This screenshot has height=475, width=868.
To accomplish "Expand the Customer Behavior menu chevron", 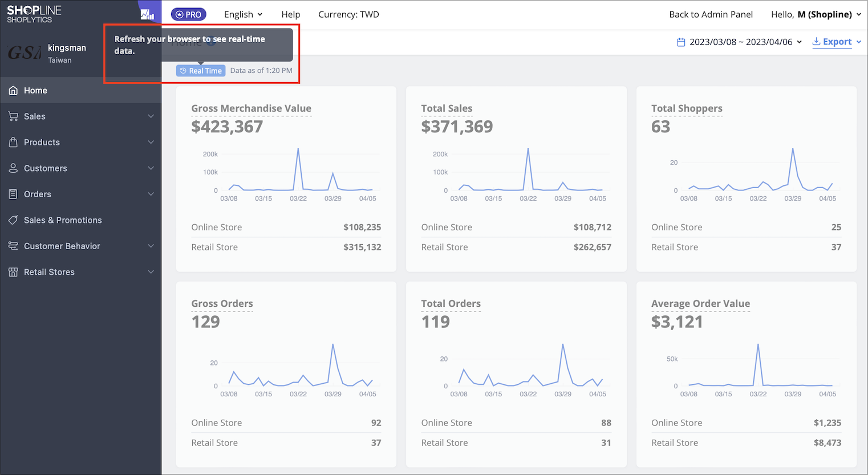I will [x=151, y=246].
